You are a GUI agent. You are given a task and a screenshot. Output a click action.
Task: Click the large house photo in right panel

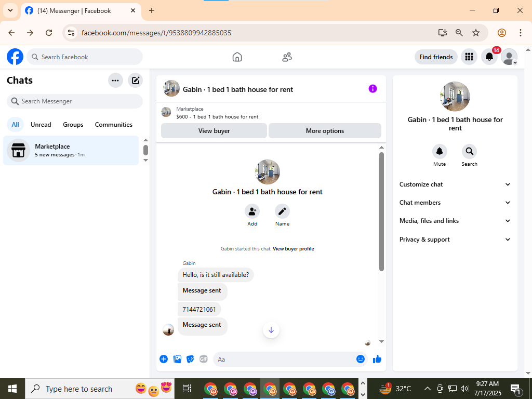tap(455, 96)
